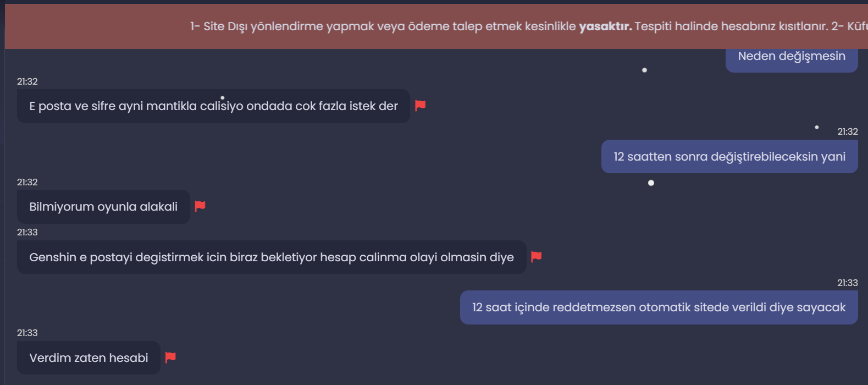The width and height of the screenshot is (868, 385).
Task: Click the 21:33 timestamp of the Genshin message
Action: pyautogui.click(x=27, y=232)
